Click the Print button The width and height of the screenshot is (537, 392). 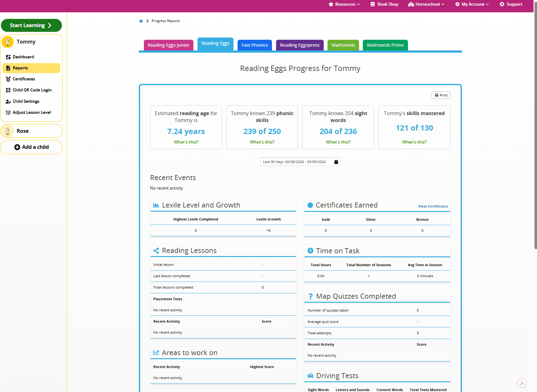pyautogui.click(x=441, y=95)
